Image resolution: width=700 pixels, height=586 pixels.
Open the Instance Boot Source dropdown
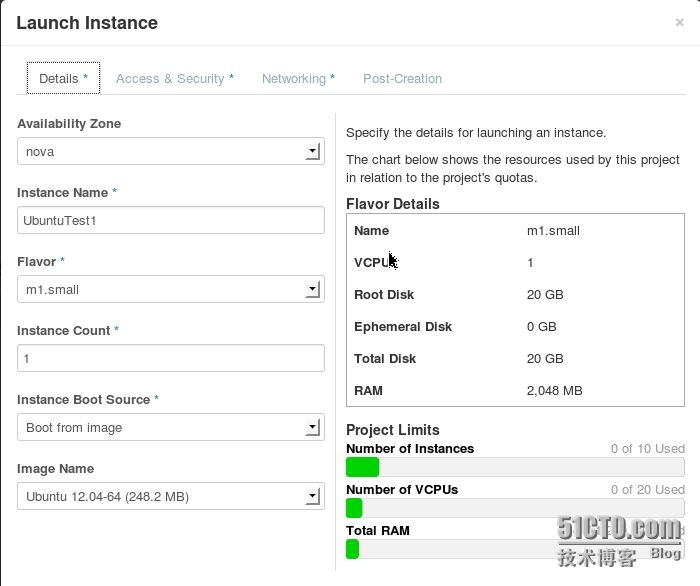[171, 427]
